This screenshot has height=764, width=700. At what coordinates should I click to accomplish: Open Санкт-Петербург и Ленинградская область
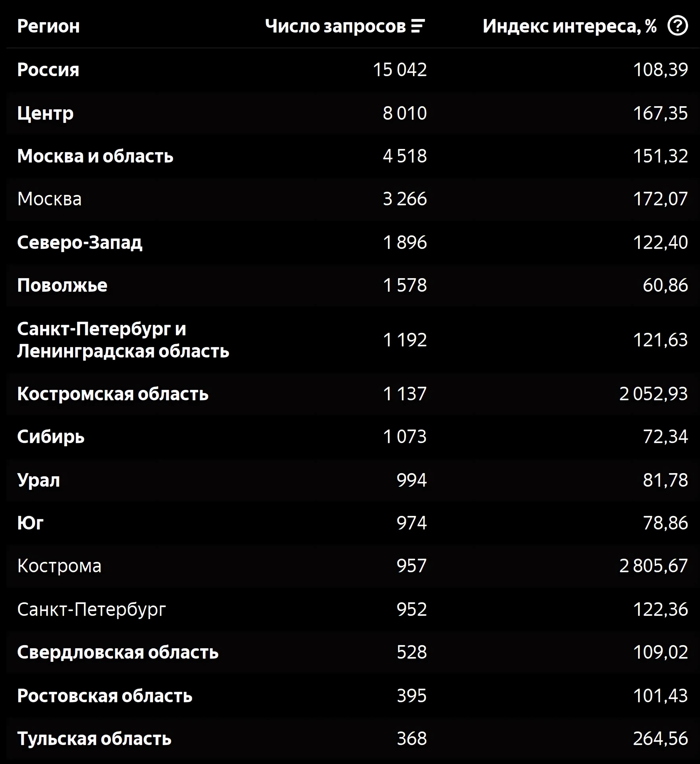(x=123, y=340)
